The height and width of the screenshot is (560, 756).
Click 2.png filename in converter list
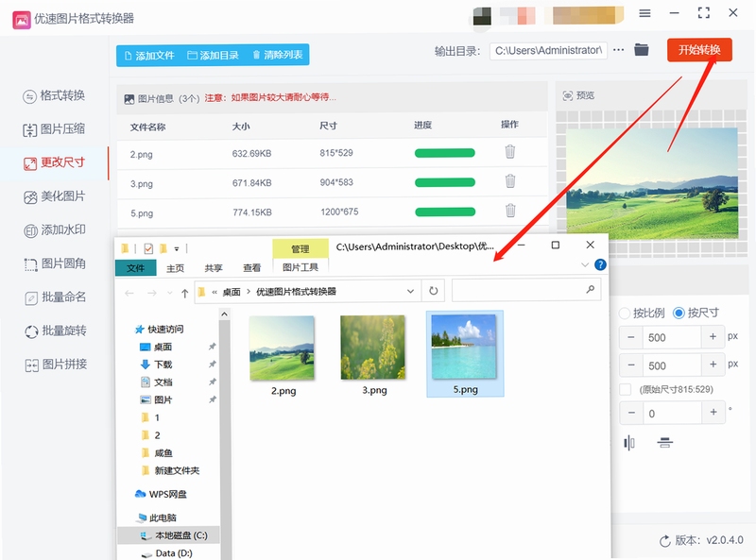tap(141, 155)
